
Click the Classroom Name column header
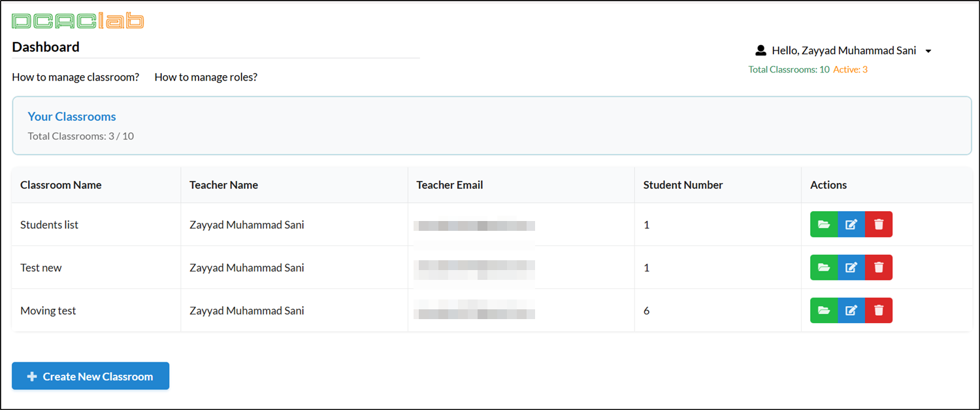61,185
